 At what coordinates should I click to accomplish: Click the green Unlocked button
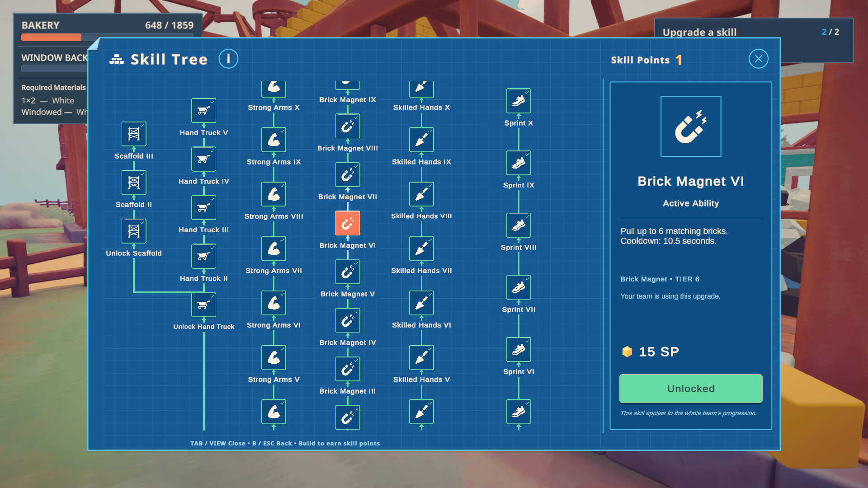click(x=691, y=389)
